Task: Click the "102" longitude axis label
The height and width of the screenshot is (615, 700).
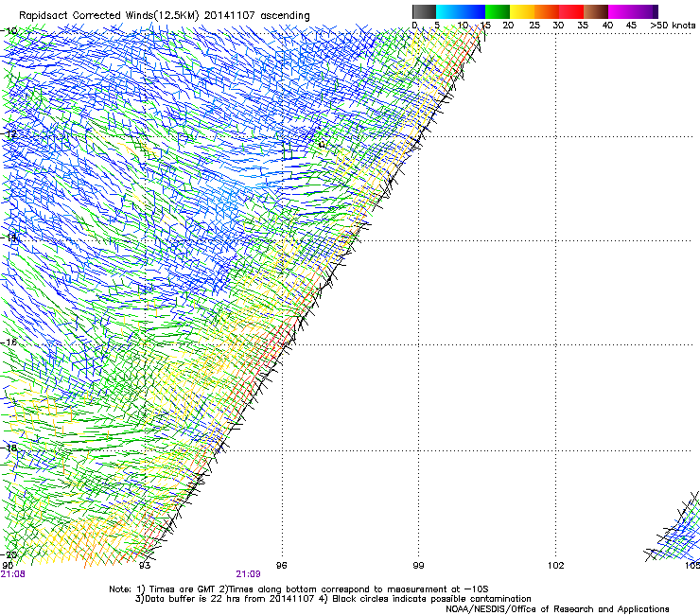Action: pyautogui.click(x=555, y=566)
